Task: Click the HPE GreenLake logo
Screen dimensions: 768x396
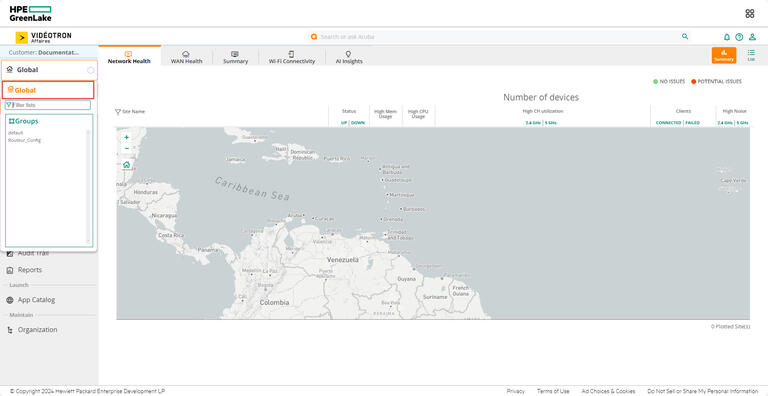Action: click(30, 14)
